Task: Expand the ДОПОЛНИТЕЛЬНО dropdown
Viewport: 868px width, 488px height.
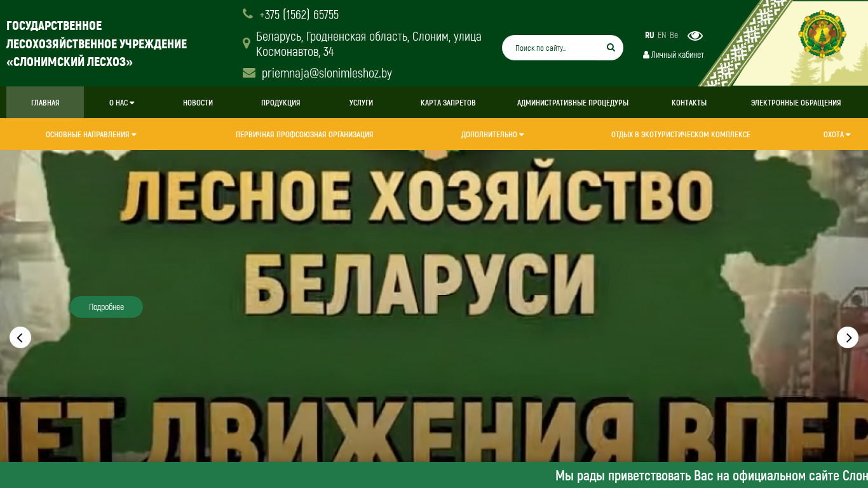Action: [x=492, y=134]
